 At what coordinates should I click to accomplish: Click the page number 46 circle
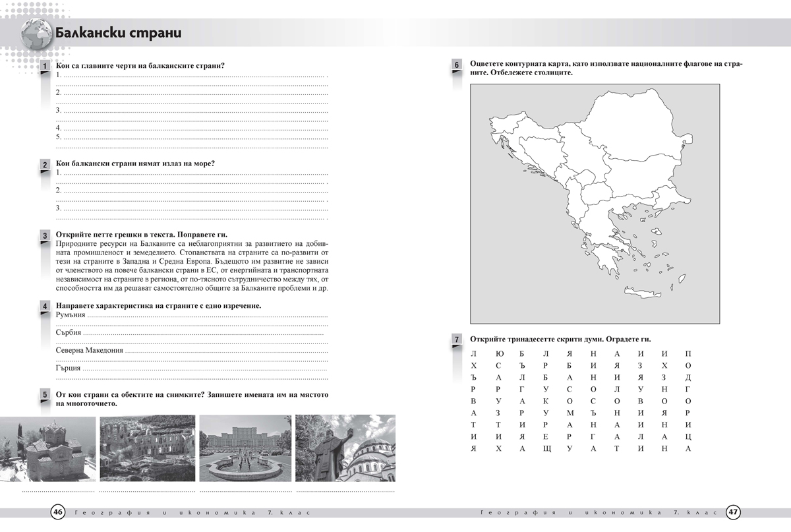coord(58,512)
